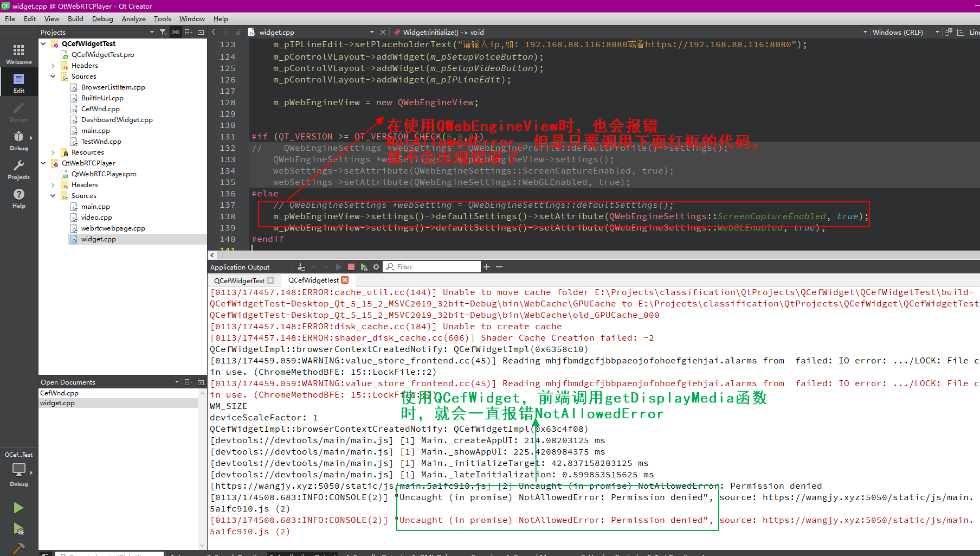Image resolution: width=980 pixels, height=556 pixels.
Task: Open the File menu
Action: coord(10,18)
